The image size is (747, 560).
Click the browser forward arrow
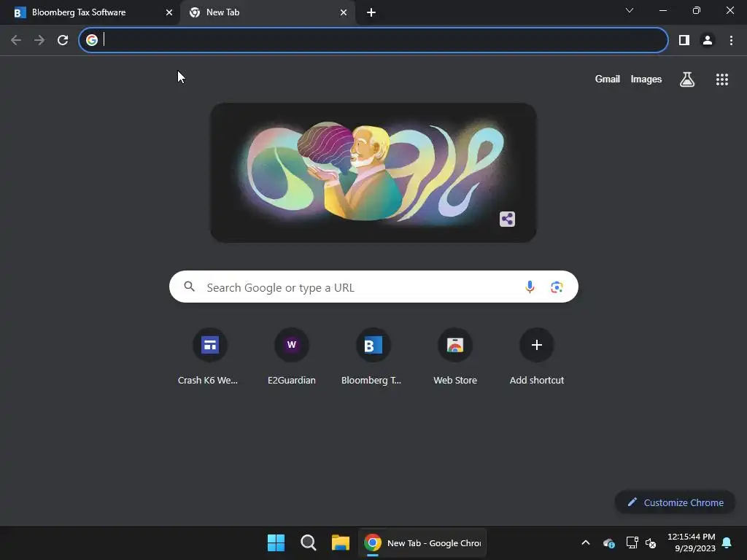[x=39, y=40]
